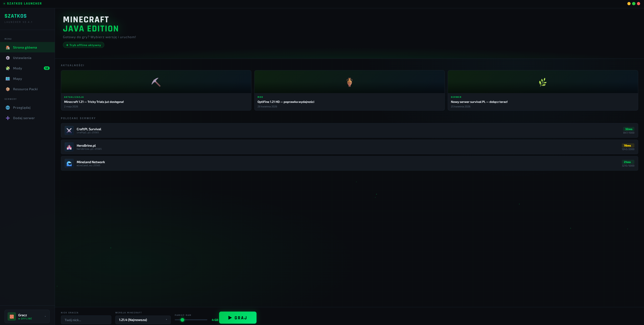Click the house icon beside Strona główna
The image size is (644, 325).
point(8,47)
